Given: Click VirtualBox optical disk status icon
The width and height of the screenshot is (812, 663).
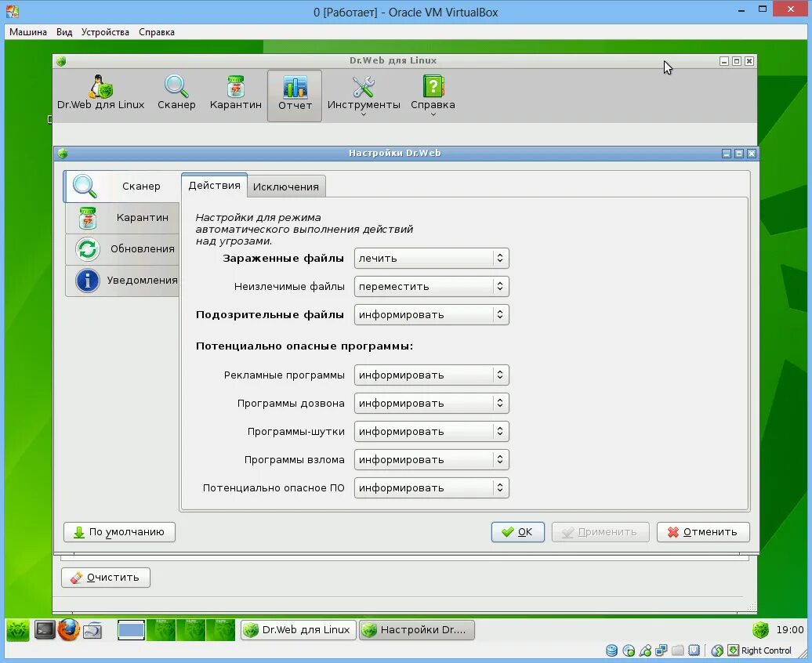Looking at the screenshot, I should point(629,650).
